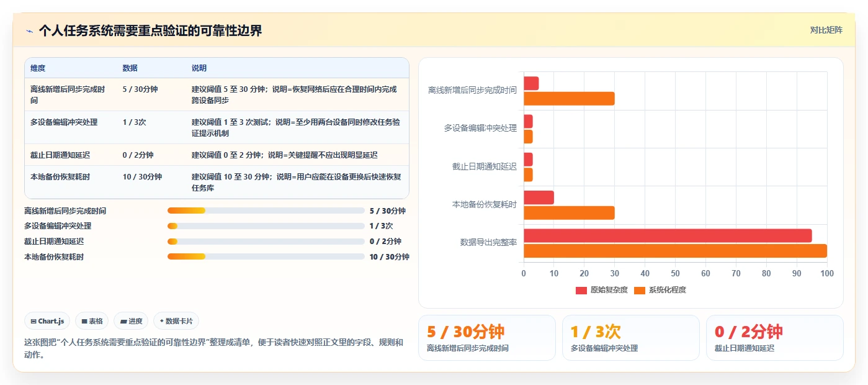The width and height of the screenshot is (868, 385).
Task: Toggle the 系统化程度 legend swatch
Action: (640, 290)
